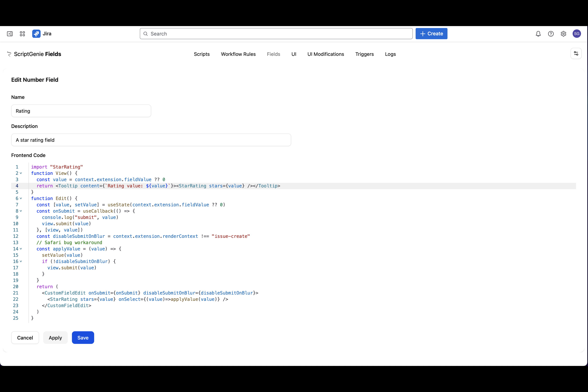The image size is (588, 392).
Task: Open the UI Modifications tab
Action: point(325,54)
